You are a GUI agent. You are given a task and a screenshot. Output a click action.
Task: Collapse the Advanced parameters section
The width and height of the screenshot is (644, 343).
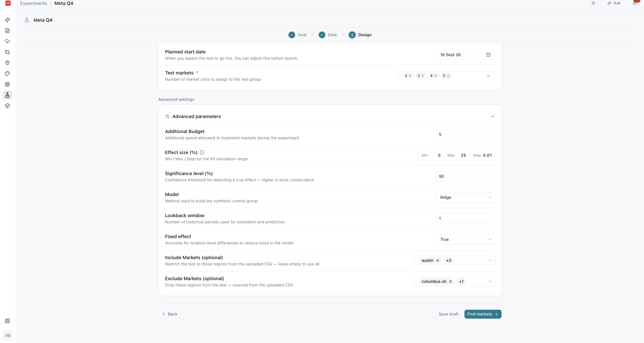tap(492, 116)
